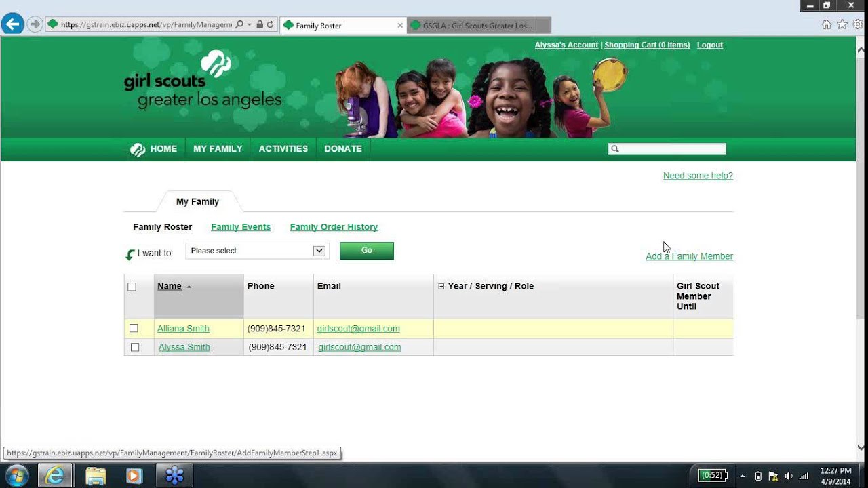Click the page scrollbar down arrow
This screenshot has height=488, width=868.
pyautogui.click(x=861, y=448)
